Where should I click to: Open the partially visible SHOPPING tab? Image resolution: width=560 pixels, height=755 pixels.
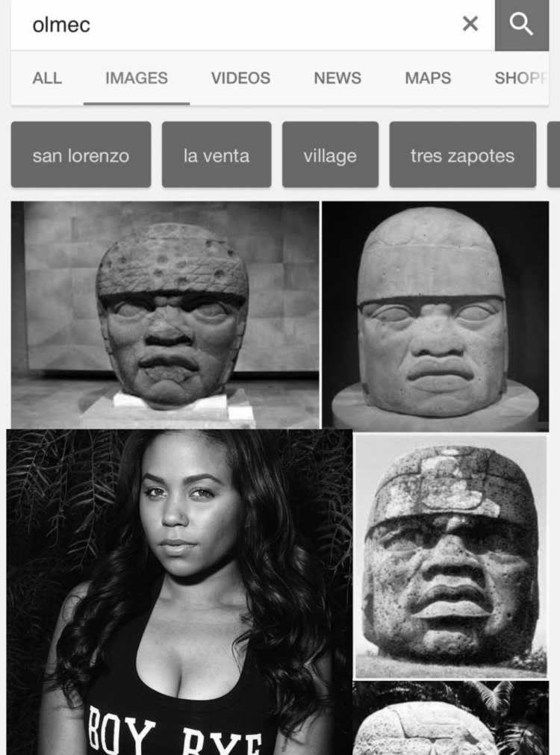(x=521, y=78)
